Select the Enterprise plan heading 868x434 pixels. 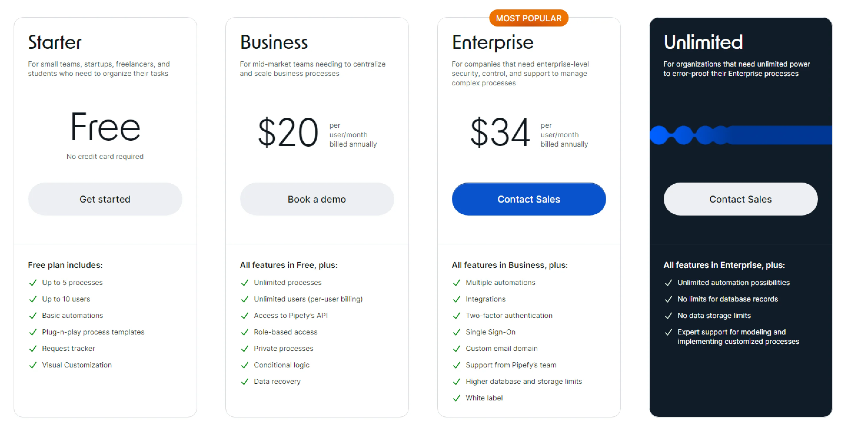click(492, 42)
